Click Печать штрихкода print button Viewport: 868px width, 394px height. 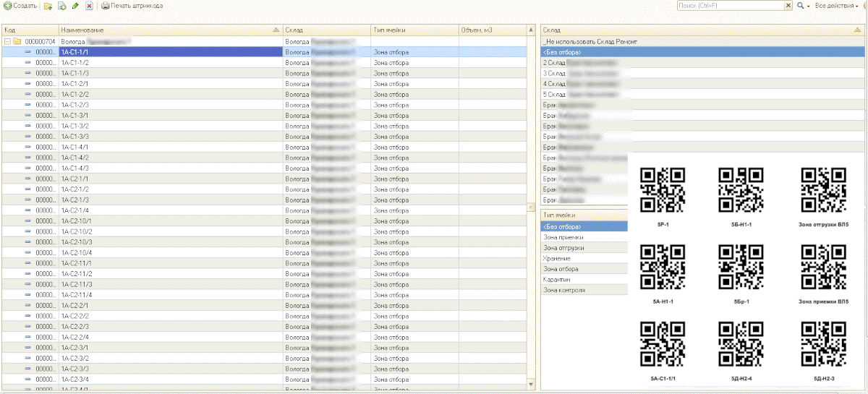(x=132, y=5)
